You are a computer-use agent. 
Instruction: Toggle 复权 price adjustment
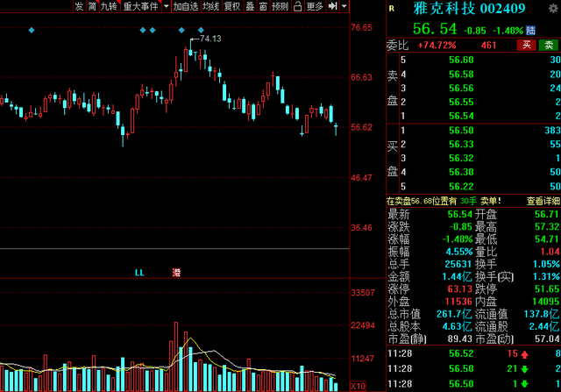[x=231, y=7]
